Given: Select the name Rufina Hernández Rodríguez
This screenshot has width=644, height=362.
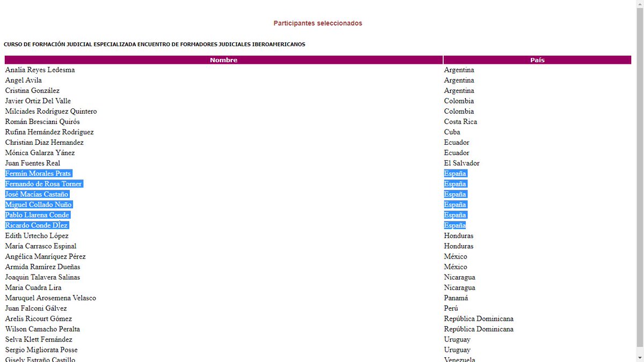Looking at the screenshot, I should click(x=49, y=132).
